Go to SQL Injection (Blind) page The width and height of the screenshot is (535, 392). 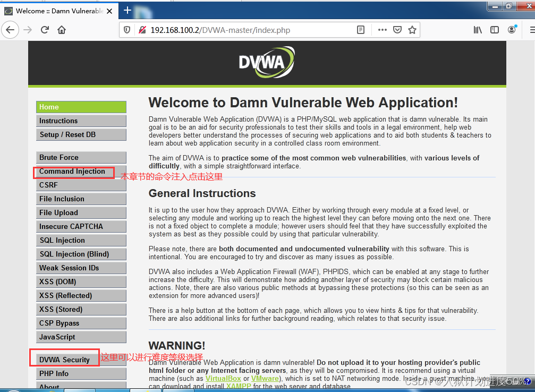(81, 254)
